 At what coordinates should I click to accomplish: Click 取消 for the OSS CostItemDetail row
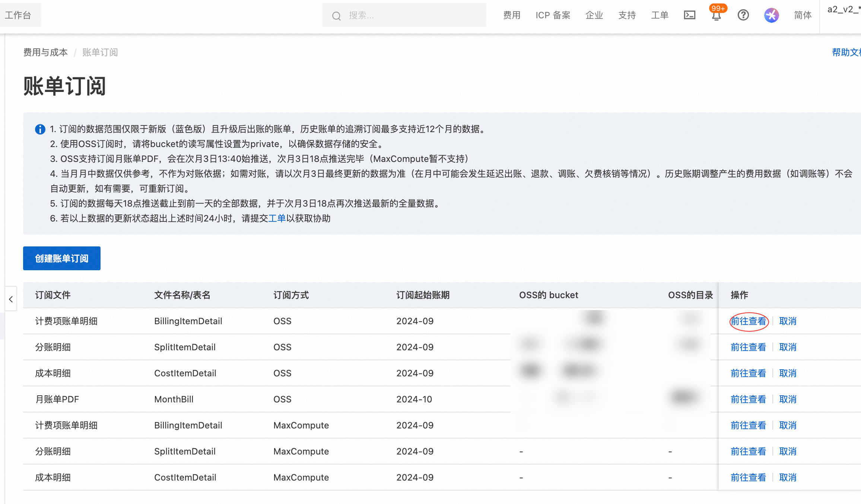point(788,373)
